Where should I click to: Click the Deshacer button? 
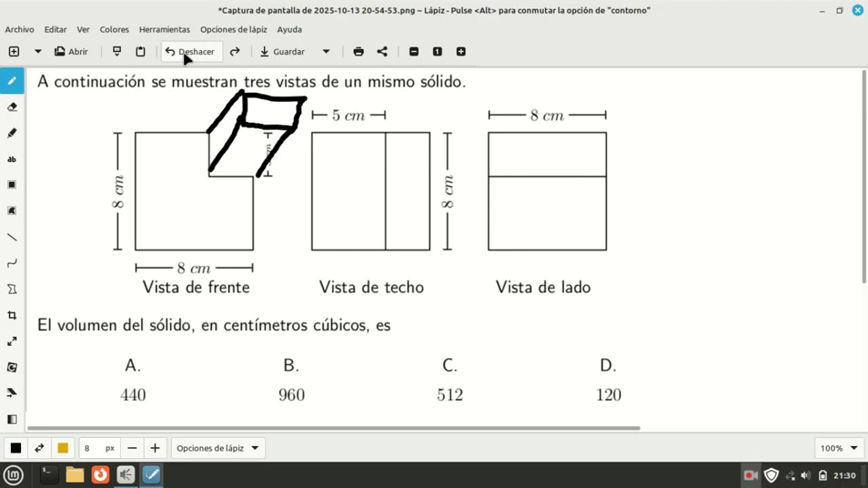point(191,52)
